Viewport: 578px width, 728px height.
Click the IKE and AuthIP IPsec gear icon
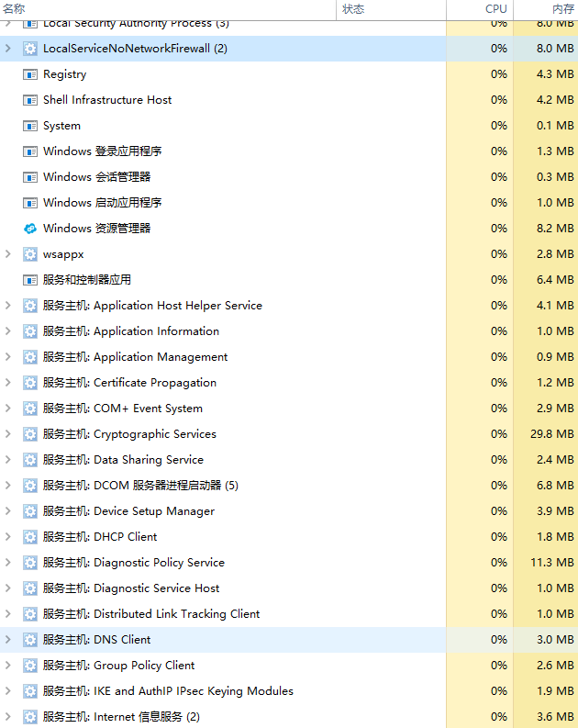(30, 691)
